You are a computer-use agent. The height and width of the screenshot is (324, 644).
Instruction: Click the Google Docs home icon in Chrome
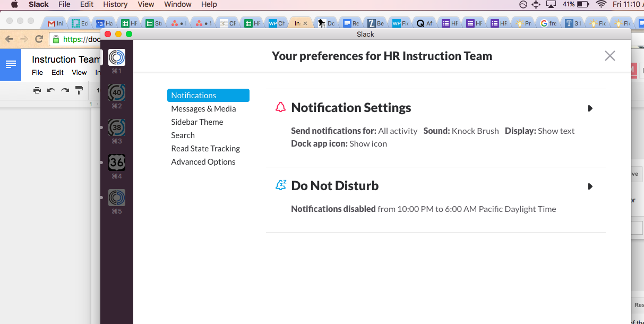pyautogui.click(x=11, y=65)
